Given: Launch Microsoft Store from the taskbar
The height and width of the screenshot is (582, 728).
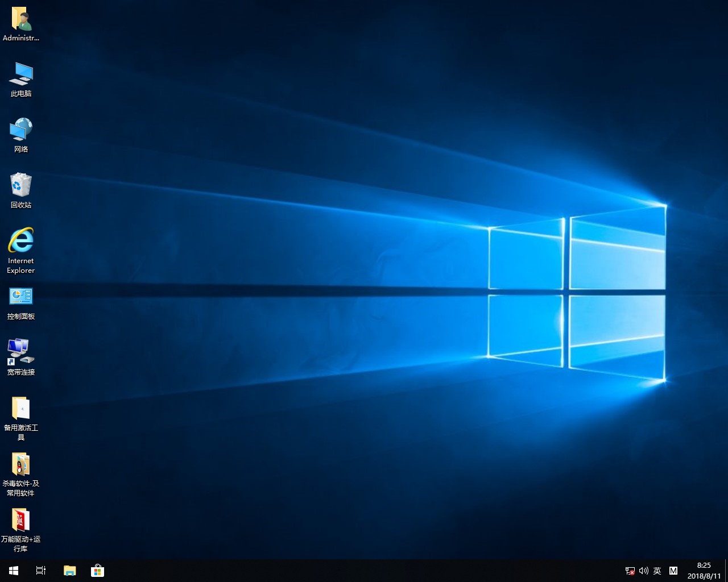Looking at the screenshot, I should [x=97, y=571].
